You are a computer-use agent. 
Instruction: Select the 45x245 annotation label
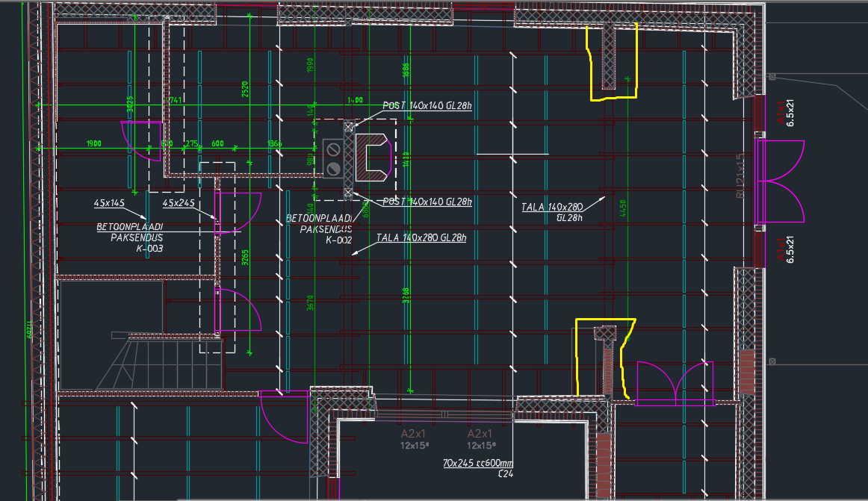pyautogui.click(x=178, y=203)
